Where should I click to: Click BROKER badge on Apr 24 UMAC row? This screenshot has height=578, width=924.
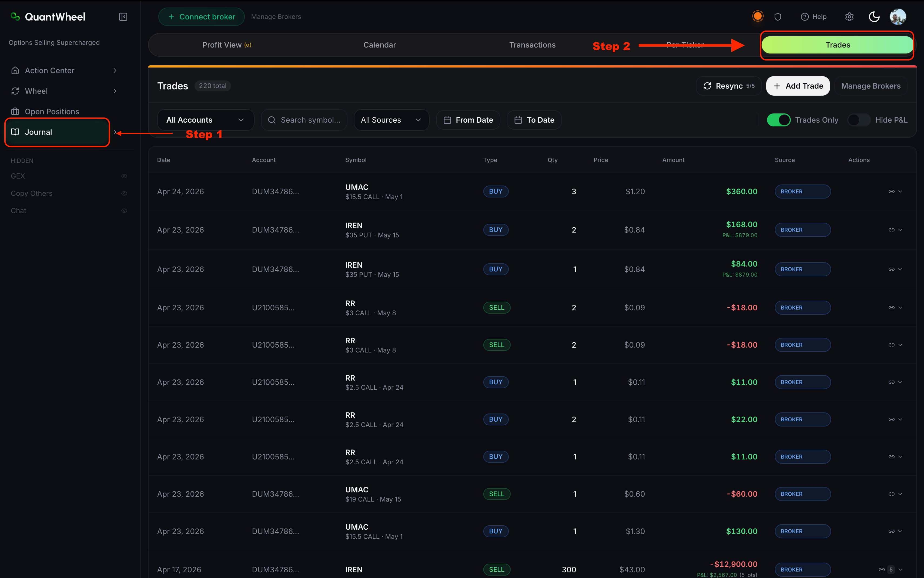802,191
